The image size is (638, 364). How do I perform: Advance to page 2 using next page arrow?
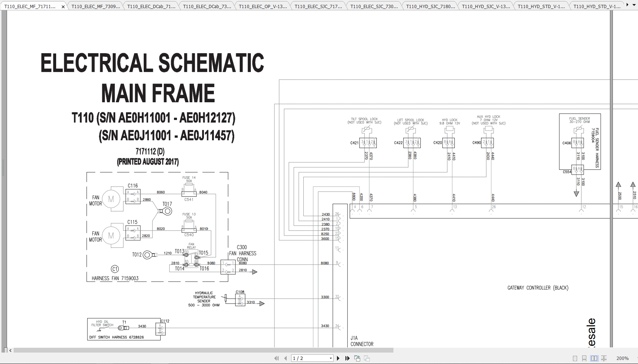[x=338, y=358]
